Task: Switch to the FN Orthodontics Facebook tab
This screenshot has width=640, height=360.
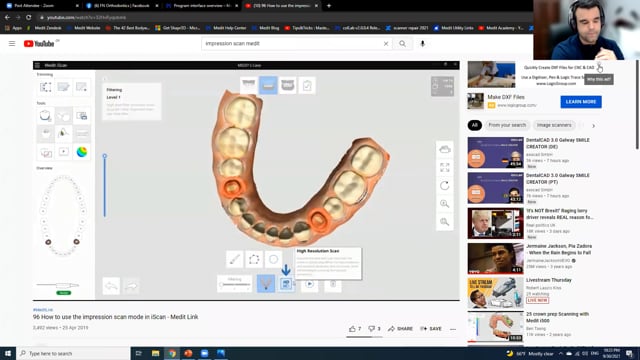Action: tap(121, 6)
